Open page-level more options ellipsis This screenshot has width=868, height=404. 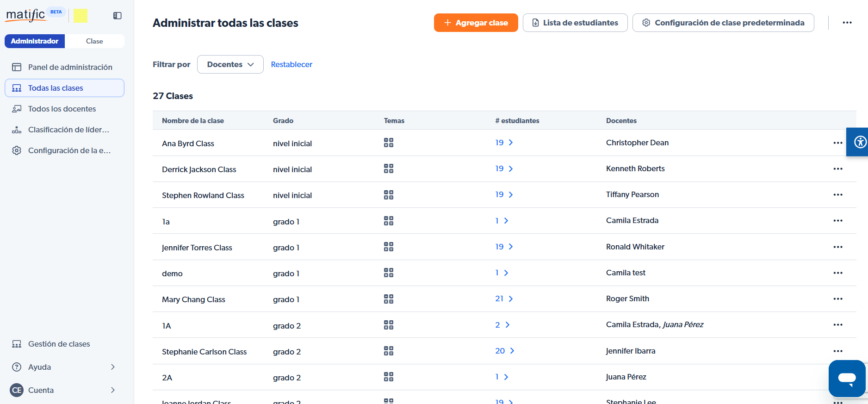coord(847,23)
